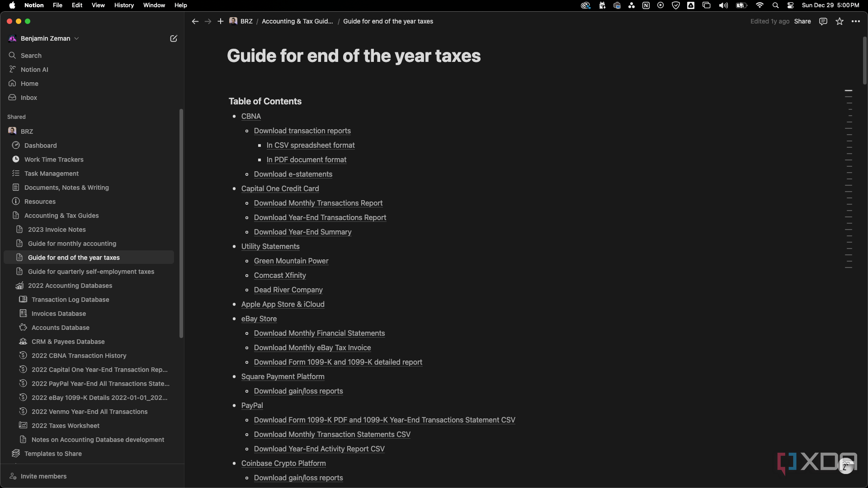This screenshot has height=488, width=868.
Task: Click the Download transaction reports link
Action: 302,131
